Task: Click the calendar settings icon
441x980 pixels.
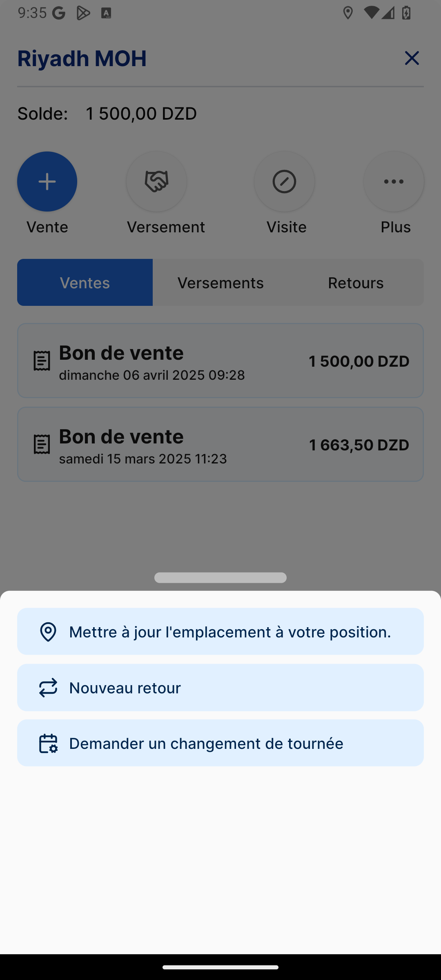Action: [x=48, y=743]
